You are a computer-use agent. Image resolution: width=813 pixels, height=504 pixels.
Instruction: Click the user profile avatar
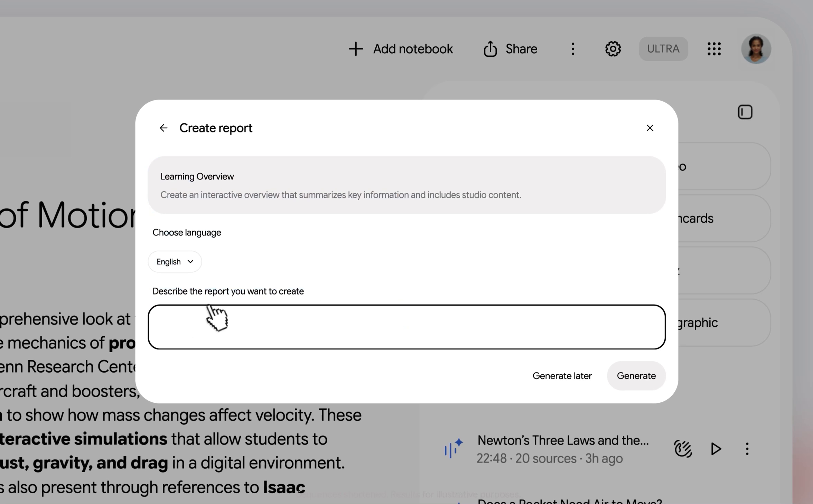[756, 49]
